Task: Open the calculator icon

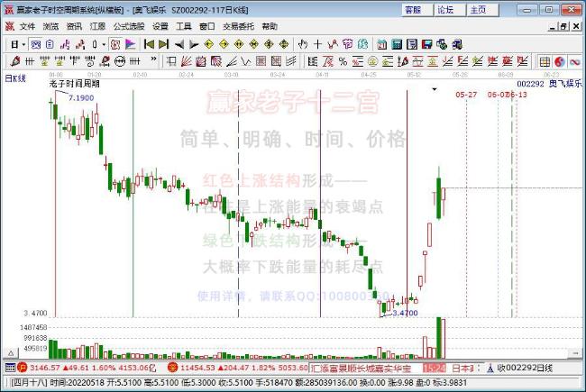Action: [397, 44]
